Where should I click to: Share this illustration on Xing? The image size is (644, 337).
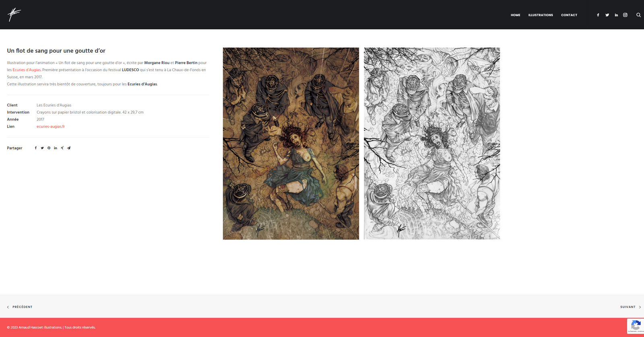62,148
